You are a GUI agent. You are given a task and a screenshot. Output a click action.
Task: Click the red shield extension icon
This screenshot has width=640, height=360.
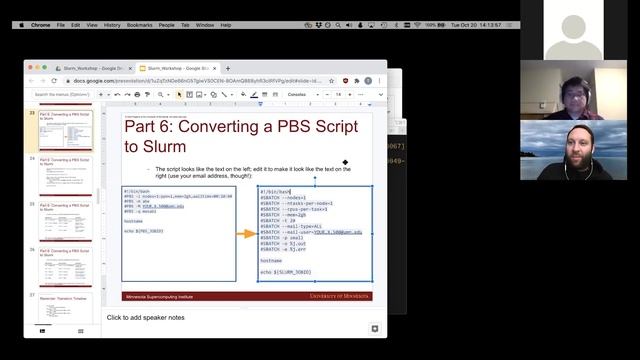click(346, 81)
